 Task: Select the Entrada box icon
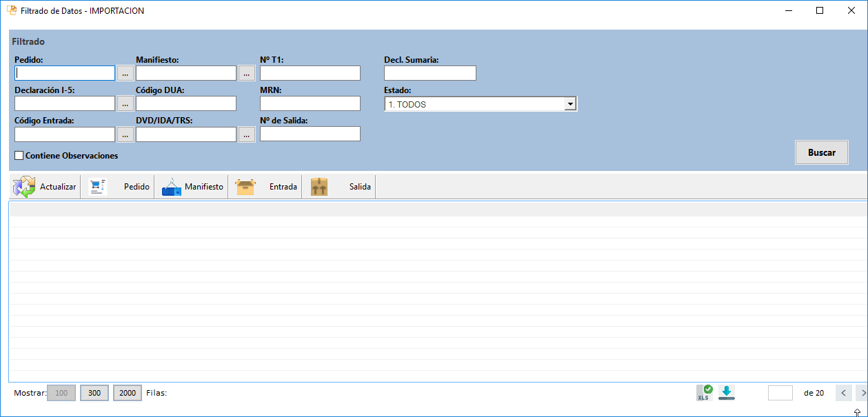245,187
